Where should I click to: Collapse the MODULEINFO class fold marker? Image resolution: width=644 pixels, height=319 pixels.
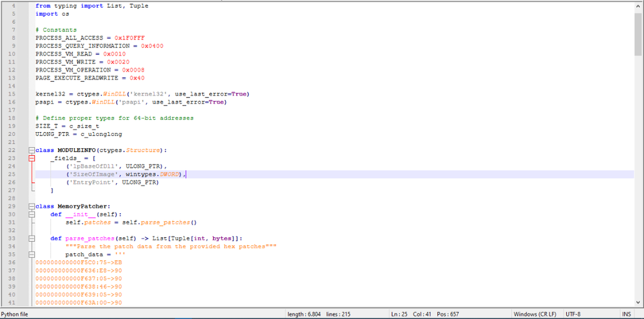(x=30, y=150)
